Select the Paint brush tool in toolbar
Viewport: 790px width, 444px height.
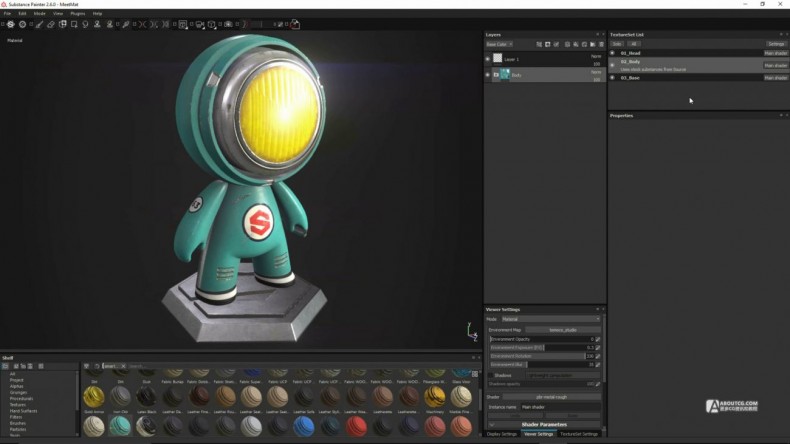tap(39, 24)
